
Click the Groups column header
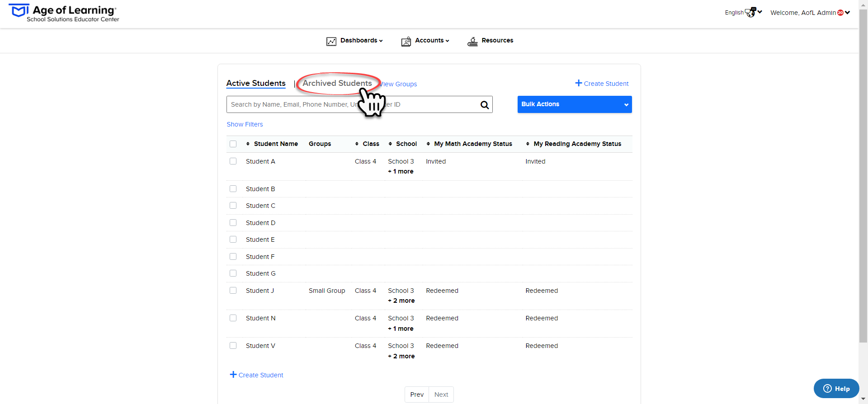pyautogui.click(x=320, y=144)
